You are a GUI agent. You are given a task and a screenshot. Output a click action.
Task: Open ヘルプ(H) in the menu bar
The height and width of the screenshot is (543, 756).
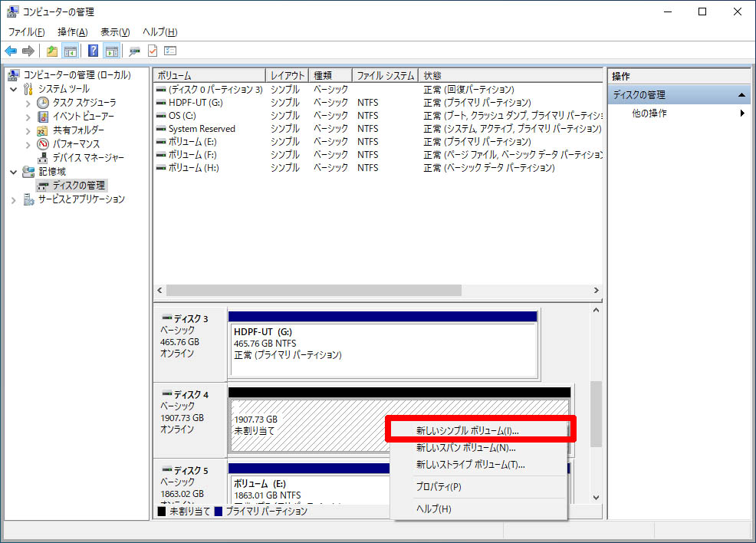tap(160, 31)
